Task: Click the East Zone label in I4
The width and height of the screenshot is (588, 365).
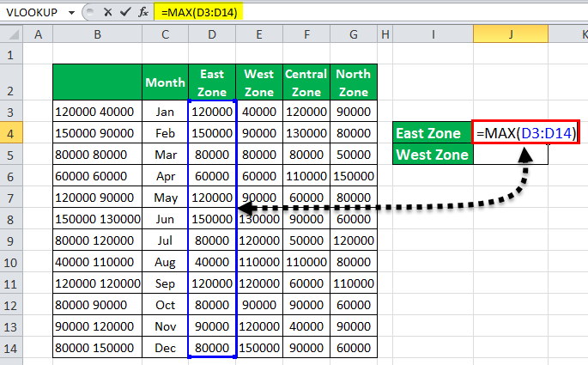Action: pyautogui.click(x=433, y=133)
